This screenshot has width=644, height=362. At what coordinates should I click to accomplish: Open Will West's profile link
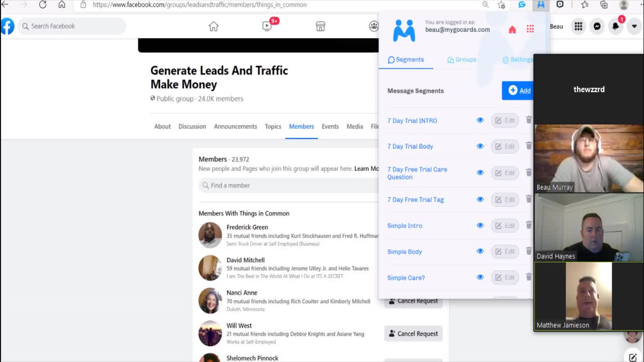pos(239,325)
